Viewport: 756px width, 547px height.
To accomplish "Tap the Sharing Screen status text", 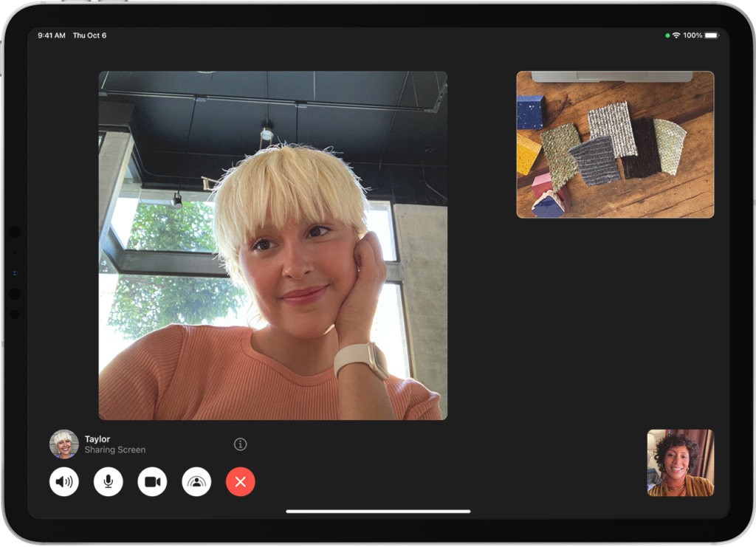I will [114, 450].
